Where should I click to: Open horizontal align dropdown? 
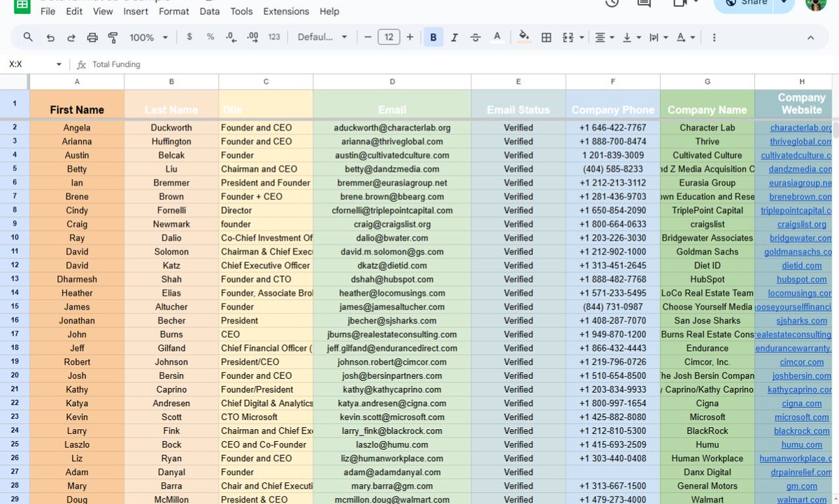(604, 37)
